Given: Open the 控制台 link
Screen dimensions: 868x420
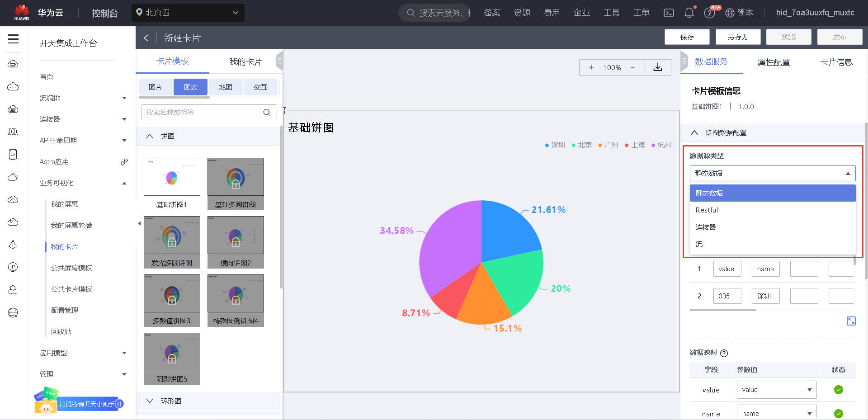Looking at the screenshot, I should coord(105,13).
